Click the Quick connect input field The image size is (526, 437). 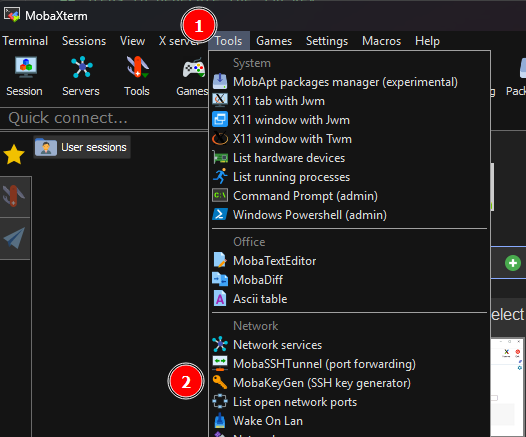pos(105,118)
